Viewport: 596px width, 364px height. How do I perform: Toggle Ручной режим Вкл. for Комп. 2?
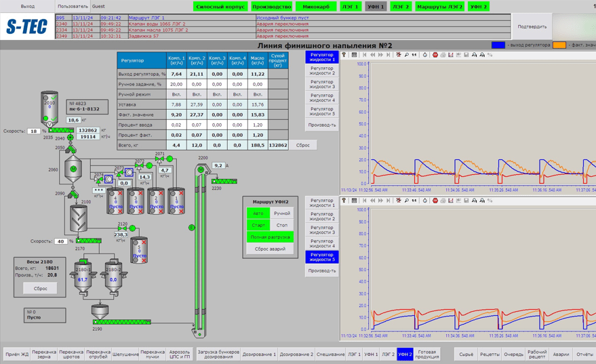(x=197, y=94)
